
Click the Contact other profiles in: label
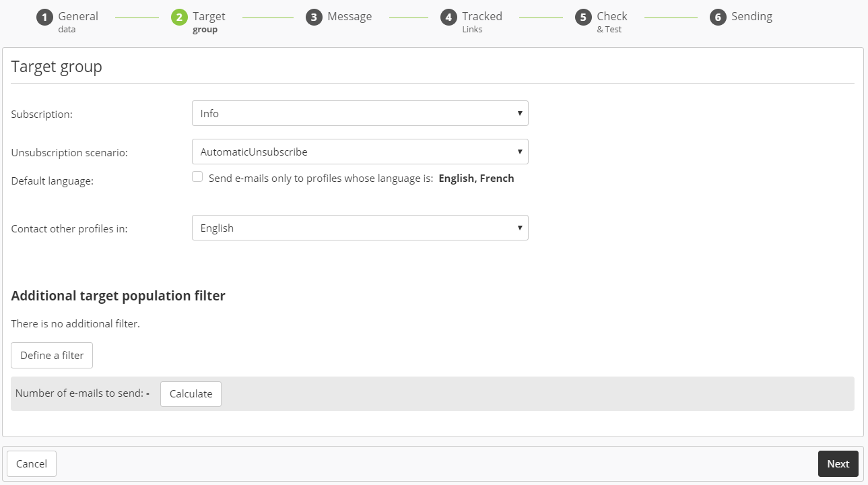(69, 229)
